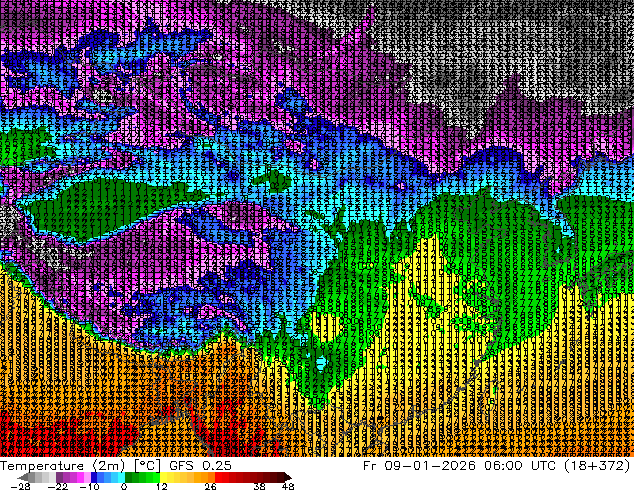634x490 pixels.
Task: Click the gray left arrow of the legend
Action: 22,477
